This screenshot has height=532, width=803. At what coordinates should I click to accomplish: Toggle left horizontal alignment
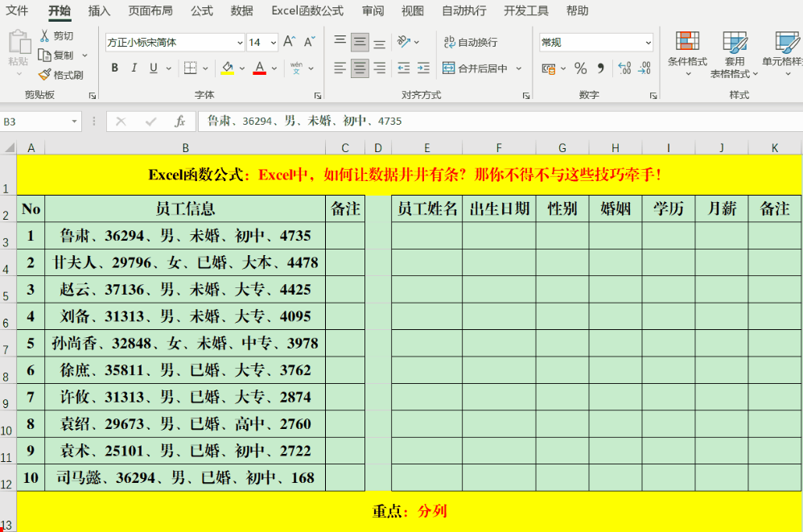tap(340, 68)
